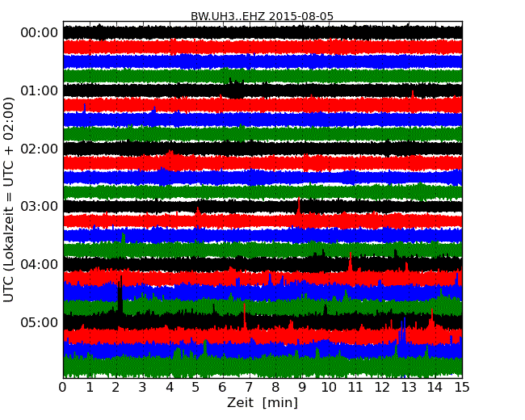Screen dimensions: 525x420
Task: Click the 01:00 time label
Action: point(40,90)
